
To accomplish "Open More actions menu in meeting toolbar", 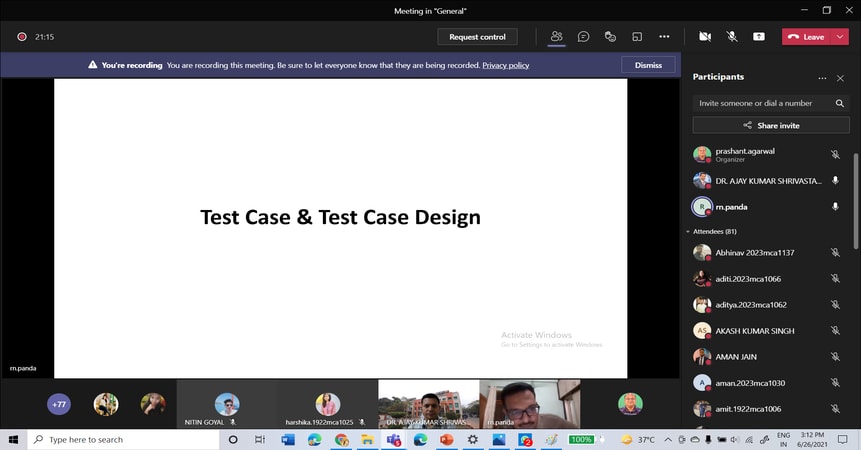I will click(x=664, y=37).
